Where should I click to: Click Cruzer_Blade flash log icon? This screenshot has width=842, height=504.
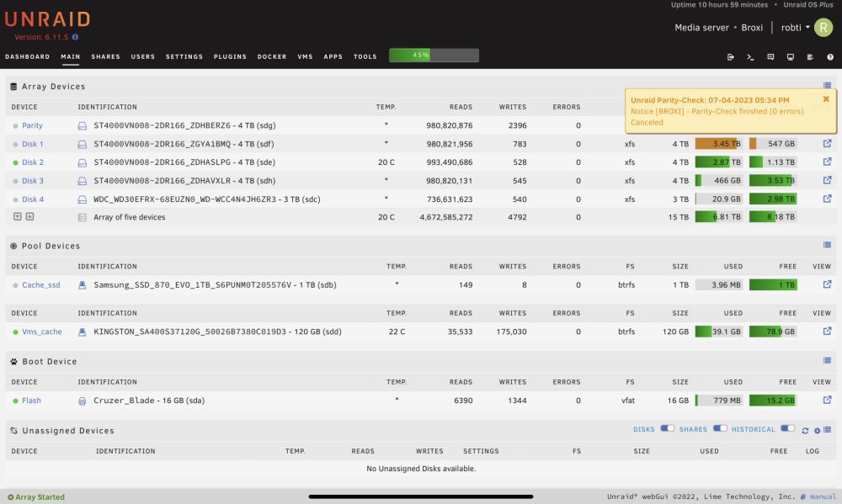83,401
